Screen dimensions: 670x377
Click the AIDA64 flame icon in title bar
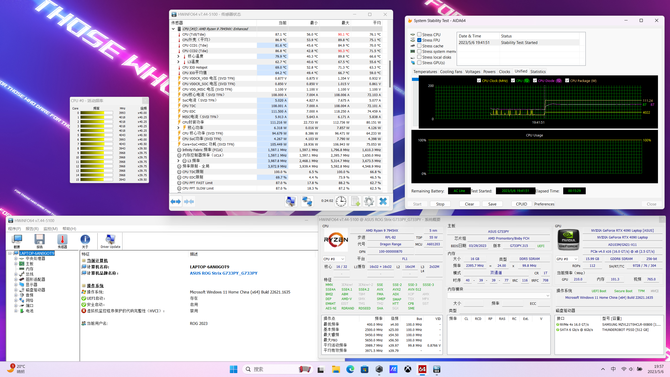pyautogui.click(x=410, y=21)
